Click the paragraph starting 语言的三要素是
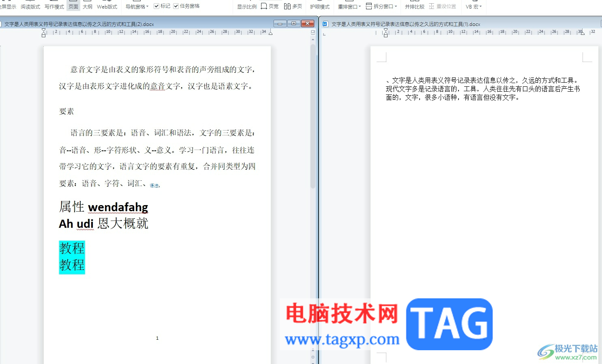This screenshot has width=602, height=364. click(157, 158)
